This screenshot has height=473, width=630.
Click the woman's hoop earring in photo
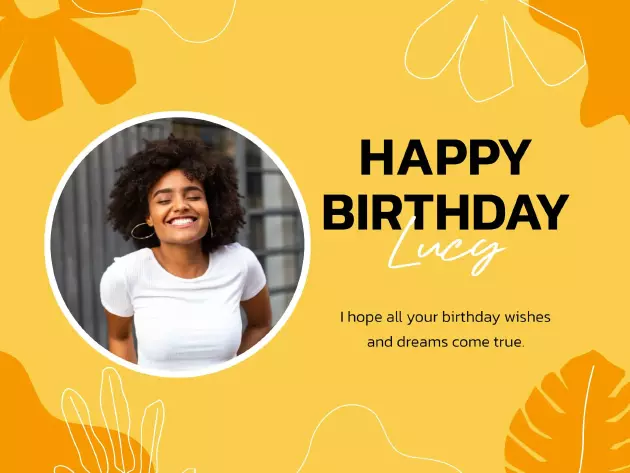[143, 231]
